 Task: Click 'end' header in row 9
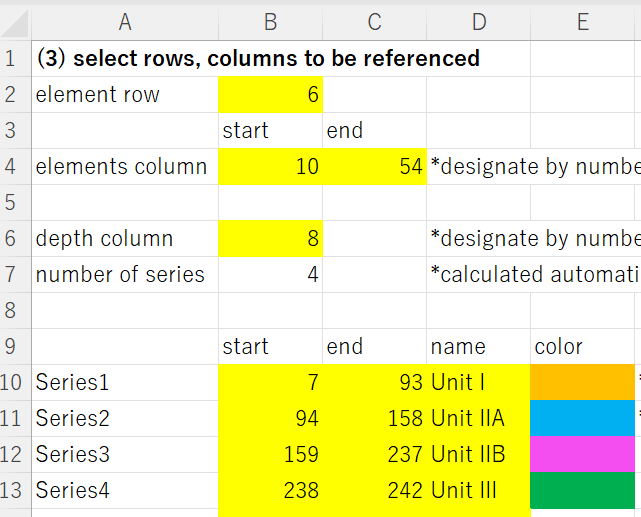(374, 346)
